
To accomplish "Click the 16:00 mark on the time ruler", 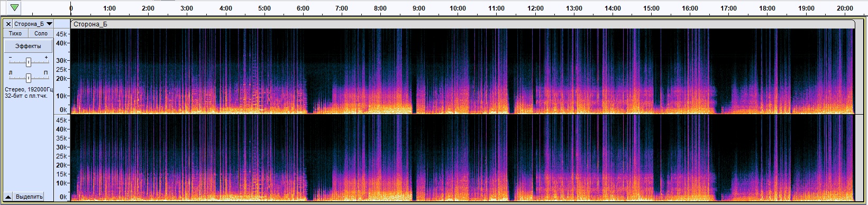I will pyautogui.click(x=690, y=8).
